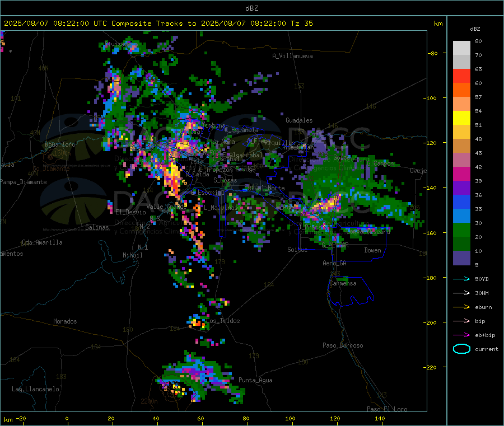This screenshot has height=426, width=504.
Task: Click the 'L_Malvinas' map label
Action: [221, 208]
